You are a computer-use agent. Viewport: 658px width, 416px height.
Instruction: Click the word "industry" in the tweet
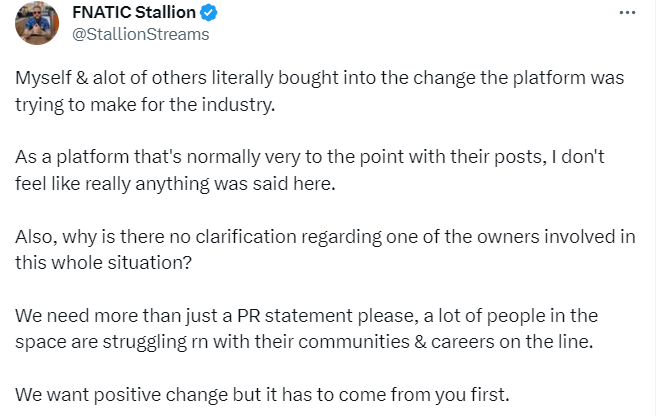coord(236,105)
